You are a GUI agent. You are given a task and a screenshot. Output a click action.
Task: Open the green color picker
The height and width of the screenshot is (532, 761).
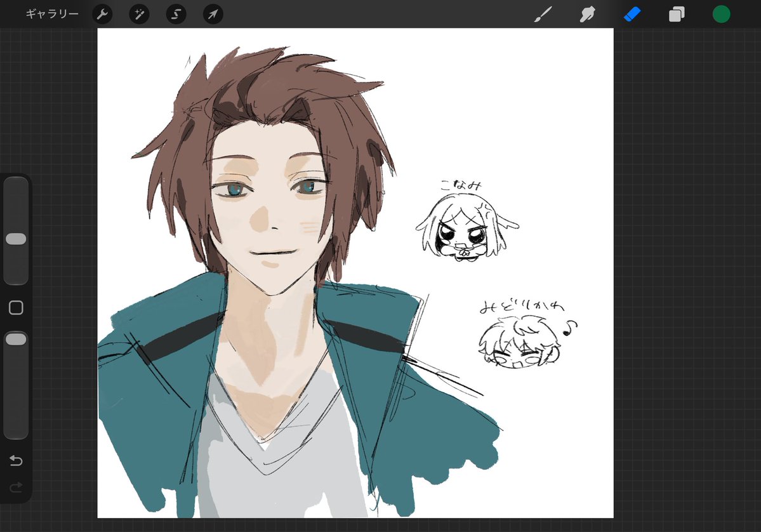[721, 14]
